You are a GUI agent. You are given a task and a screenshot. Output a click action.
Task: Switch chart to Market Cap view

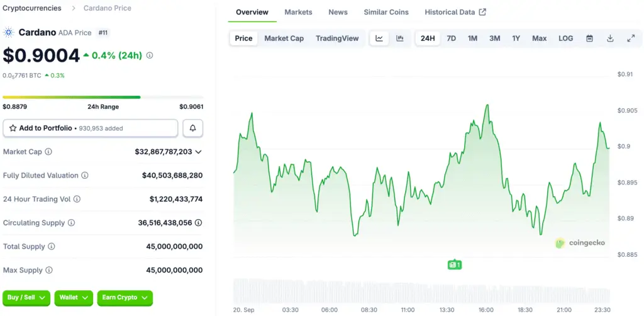pos(284,38)
